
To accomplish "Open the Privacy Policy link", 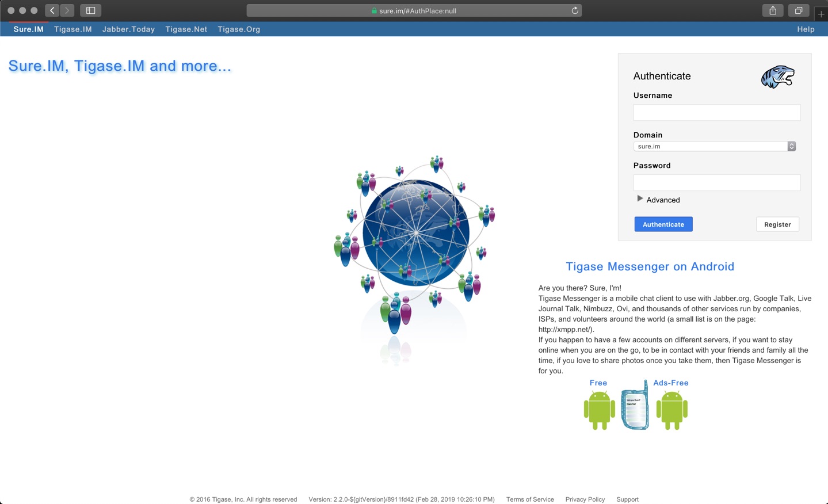I will coord(585,499).
